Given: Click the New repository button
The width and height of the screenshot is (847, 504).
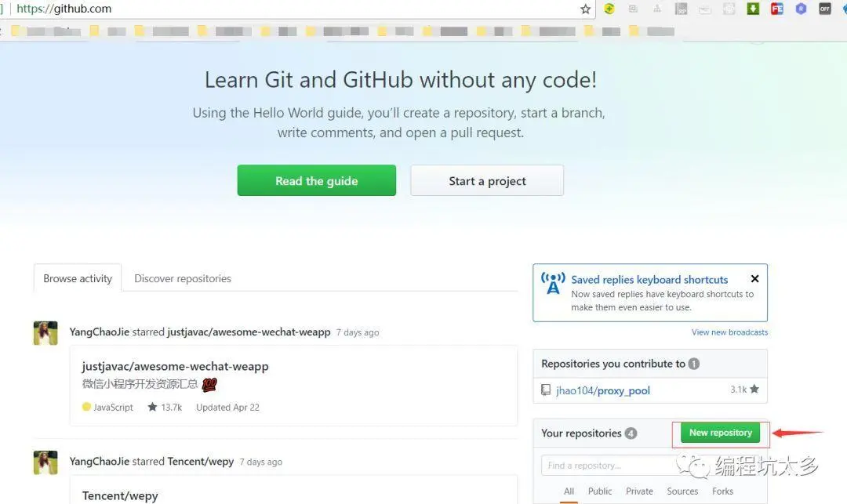Looking at the screenshot, I should pyautogui.click(x=720, y=433).
